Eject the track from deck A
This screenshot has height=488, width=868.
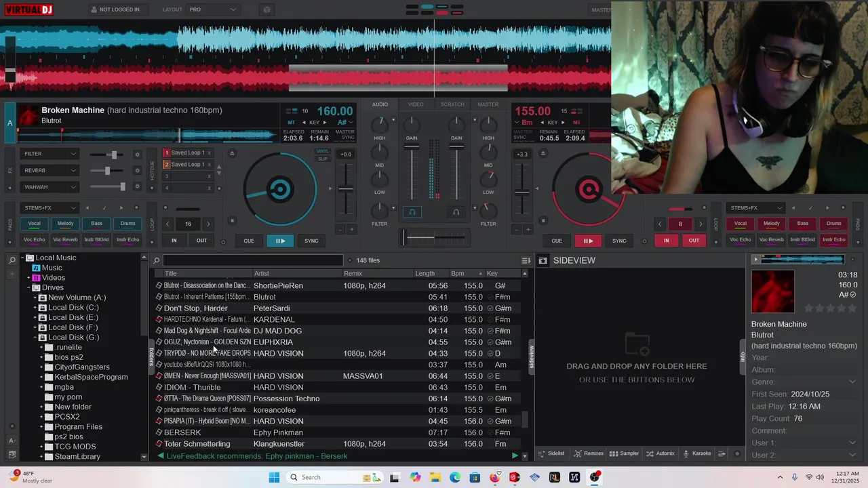coord(232,153)
